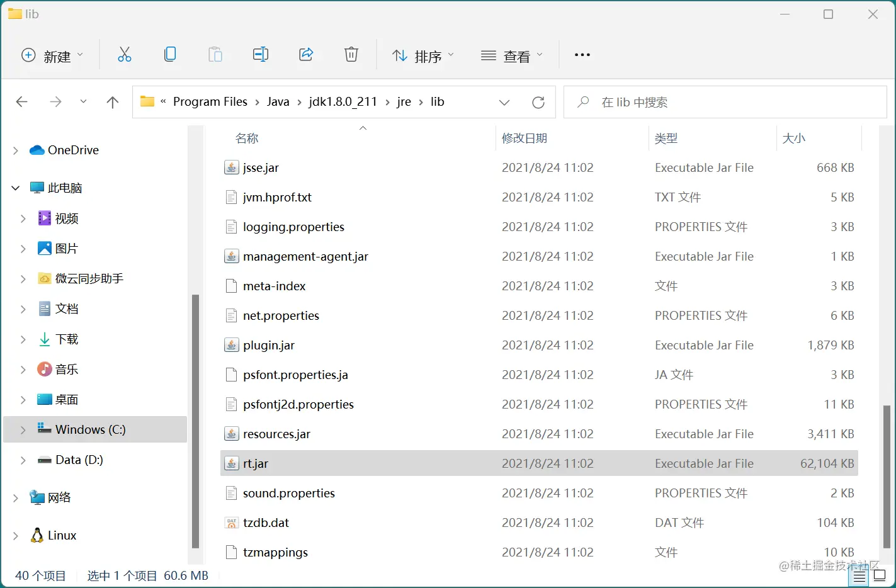
Task: Select 文档 in navigation pane
Action: 67,308
